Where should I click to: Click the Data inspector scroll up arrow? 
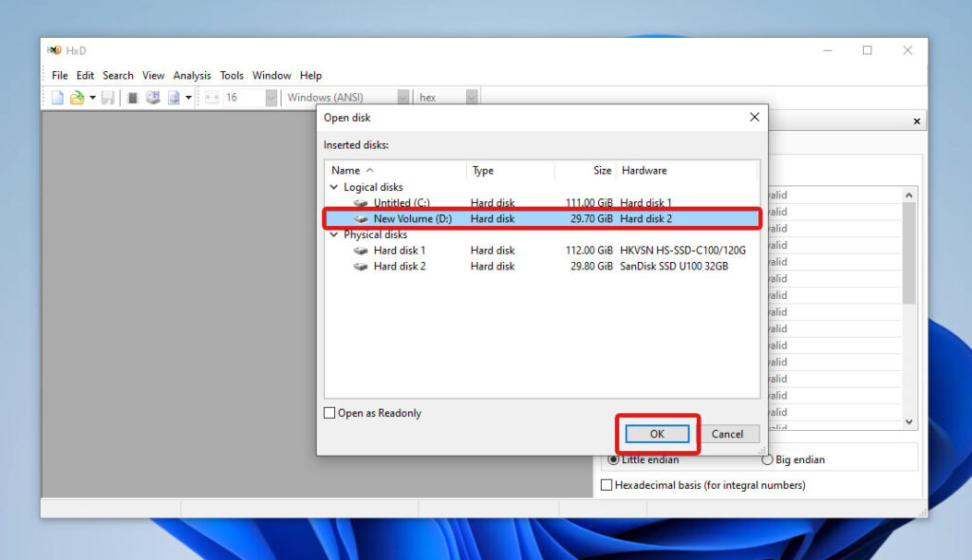[908, 195]
